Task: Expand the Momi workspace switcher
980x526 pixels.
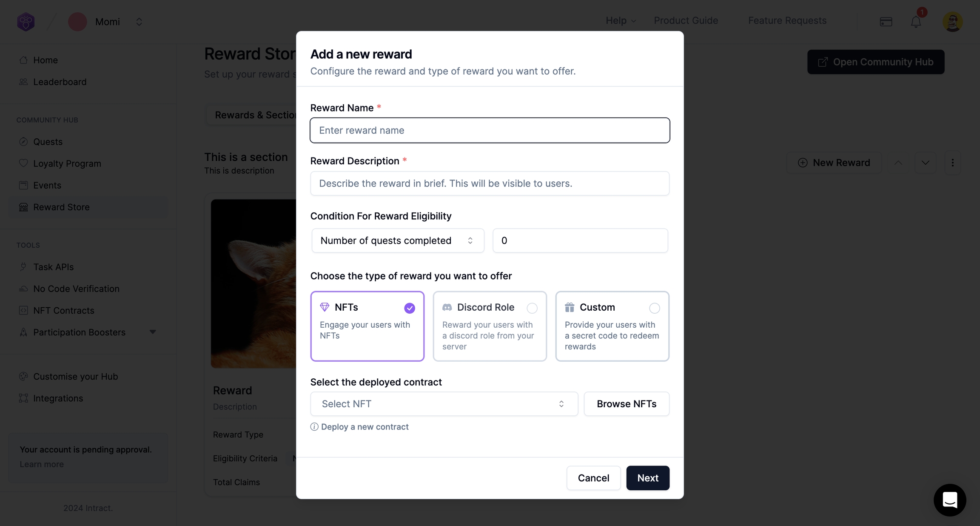Action: click(x=139, y=22)
